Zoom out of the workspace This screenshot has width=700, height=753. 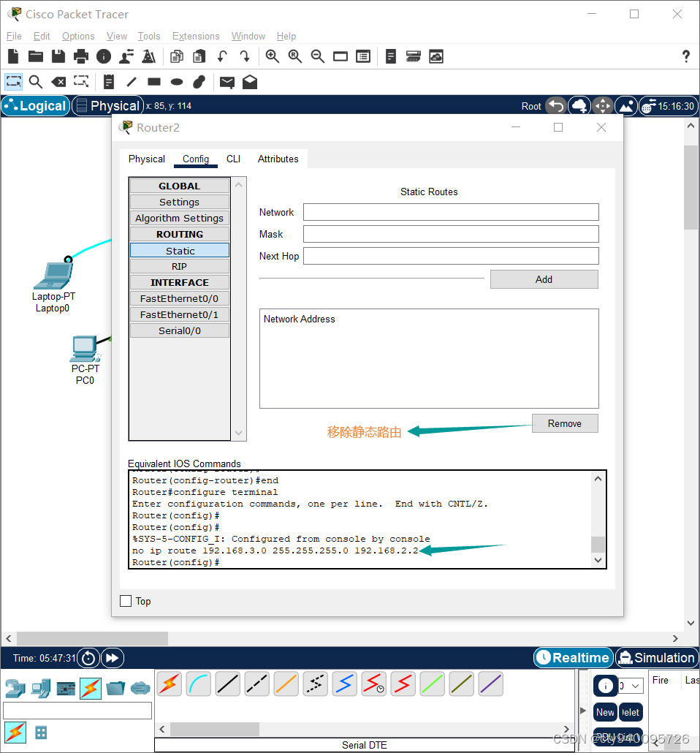pyautogui.click(x=317, y=57)
